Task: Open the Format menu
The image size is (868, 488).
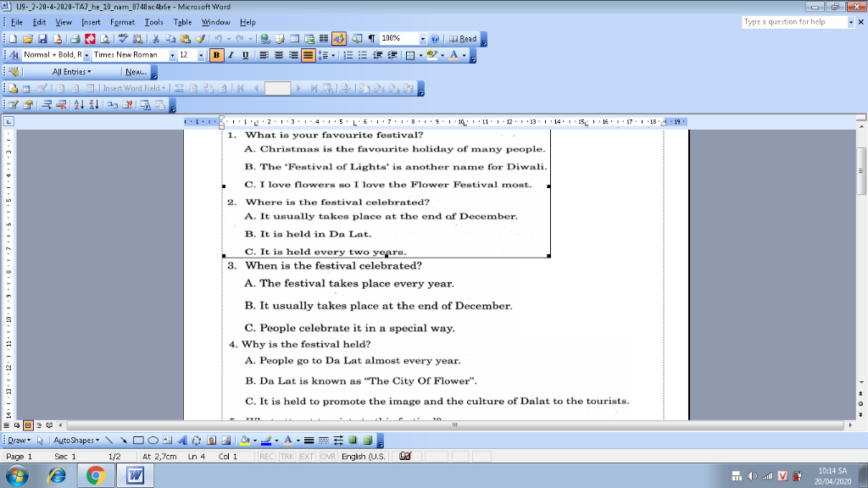Action: 122,22
